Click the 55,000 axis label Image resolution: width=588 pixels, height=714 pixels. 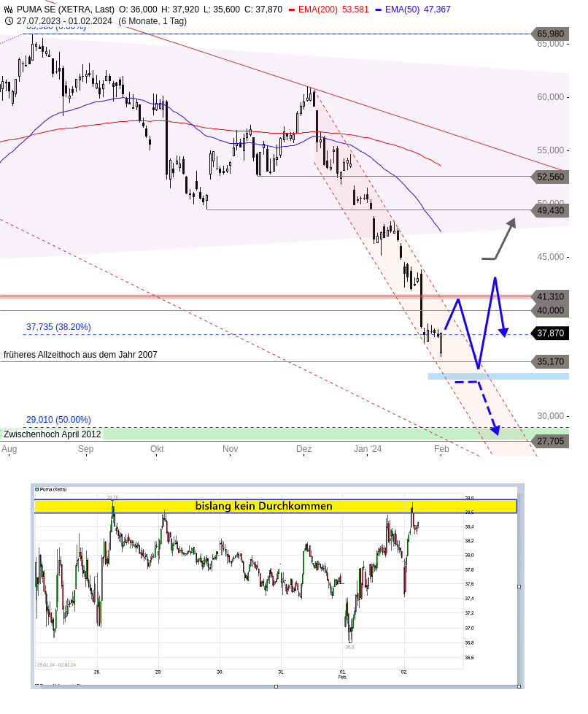click(550, 150)
